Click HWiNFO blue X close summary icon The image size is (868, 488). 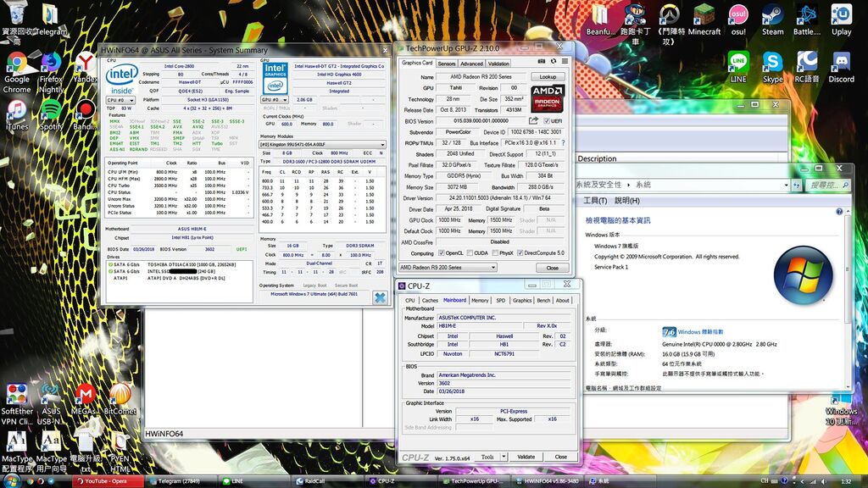pyautogui.click(x=380, y=297)
